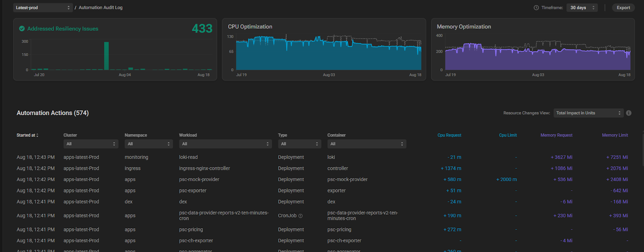Open the 30 days timeframe dropdown
The height and width of the screenshot is (252, 644).
[582, 8]
